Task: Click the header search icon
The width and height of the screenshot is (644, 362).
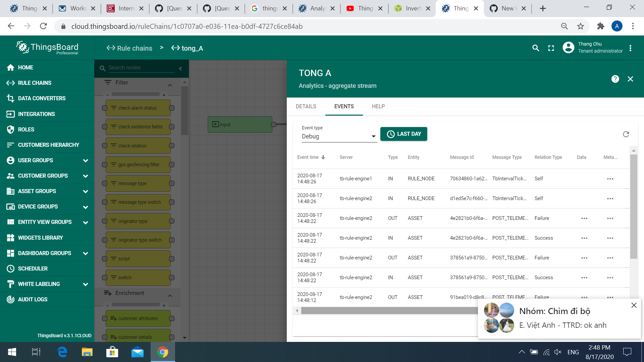Action: point(536,48)
